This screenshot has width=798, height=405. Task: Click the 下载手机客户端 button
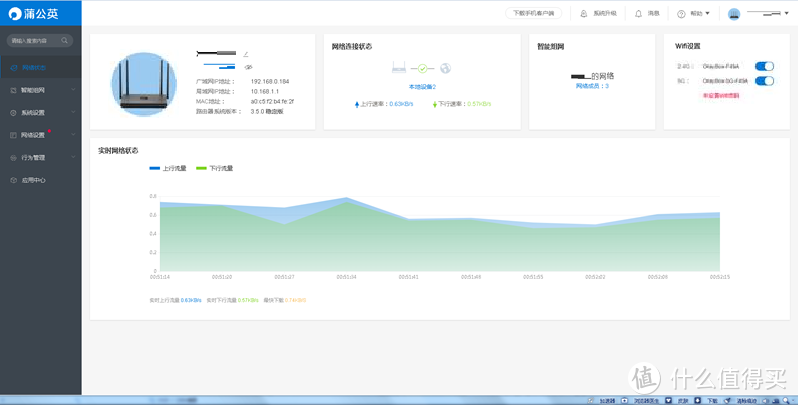535,14
